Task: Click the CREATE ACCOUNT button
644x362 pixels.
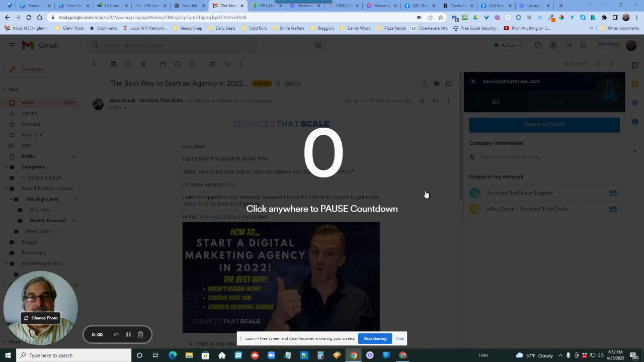Action: pyautogui.click(x=544, y=125)
